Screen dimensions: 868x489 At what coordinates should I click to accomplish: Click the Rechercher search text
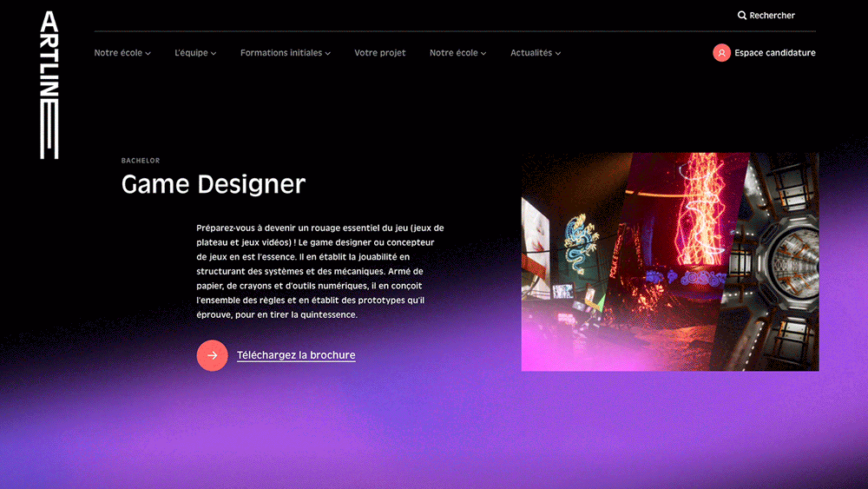772,16
